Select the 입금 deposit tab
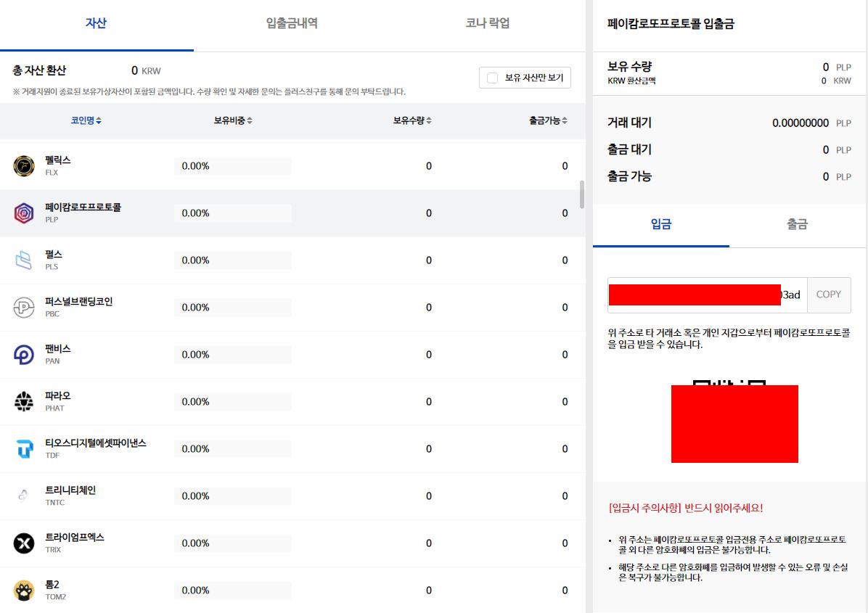868x613 pixels. [661, 224]
